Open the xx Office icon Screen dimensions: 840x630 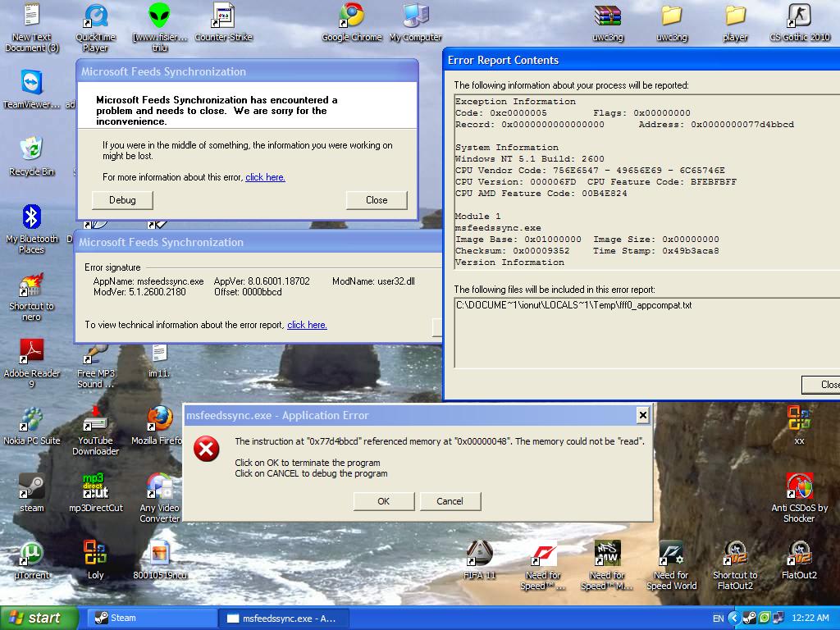tap(799, 426)
